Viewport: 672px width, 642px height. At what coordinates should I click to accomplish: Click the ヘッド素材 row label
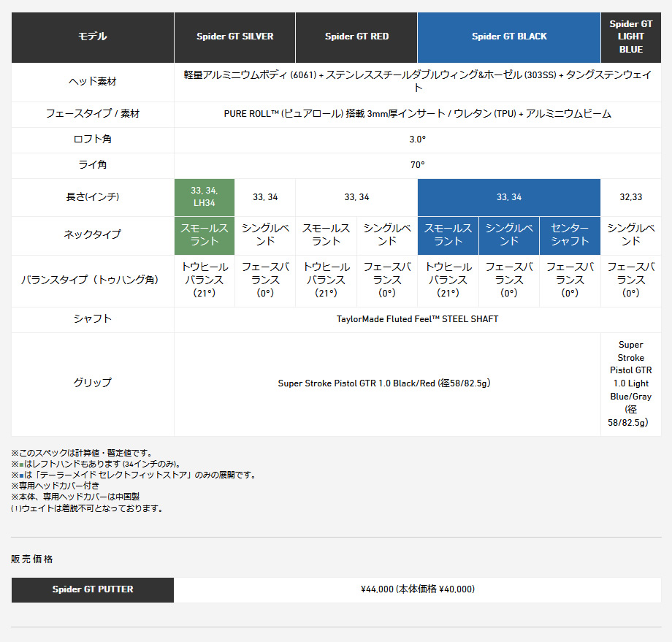click(x=93, y=81)
